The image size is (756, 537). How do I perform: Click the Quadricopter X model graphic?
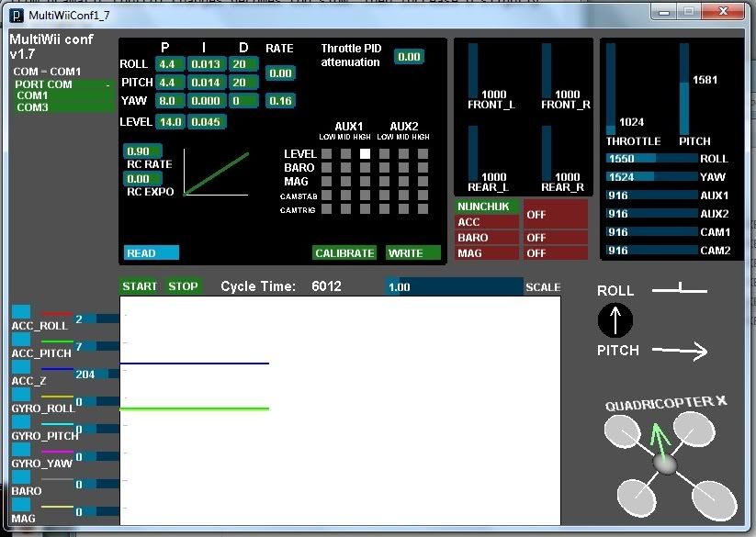click(x=670, y=464)
